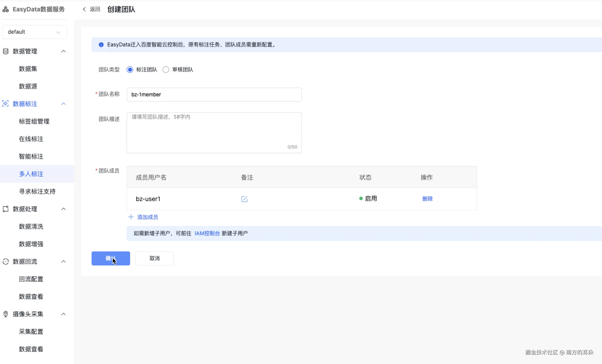Click the 数据回流 refresh icon

pyautogui.click(x=6, y=262)
